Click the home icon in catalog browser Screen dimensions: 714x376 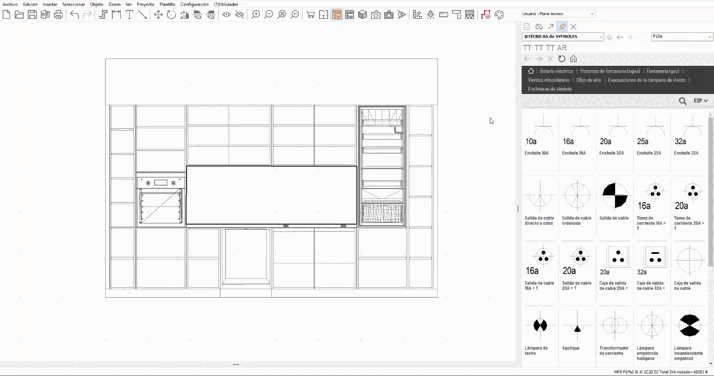click(x=573, y=59)
